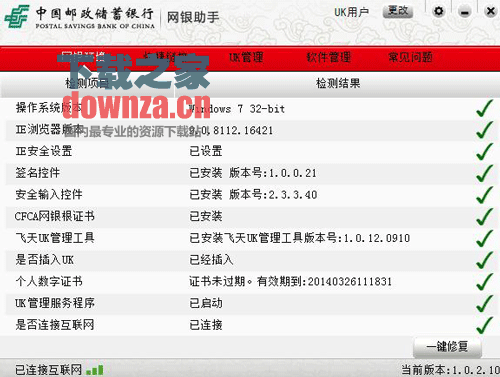500x377 pixels.
Task: Click the green check for 操作系统版本 row
Action: [485, 108]
